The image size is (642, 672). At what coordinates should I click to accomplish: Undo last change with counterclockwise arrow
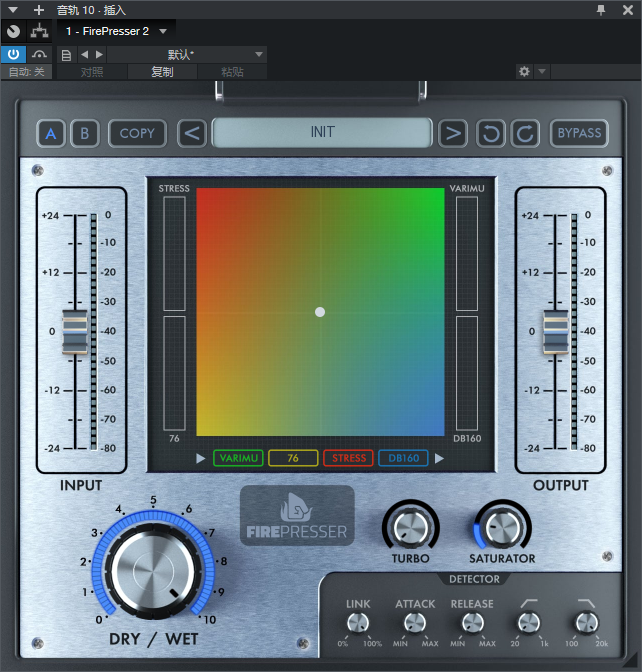point(491,133)
